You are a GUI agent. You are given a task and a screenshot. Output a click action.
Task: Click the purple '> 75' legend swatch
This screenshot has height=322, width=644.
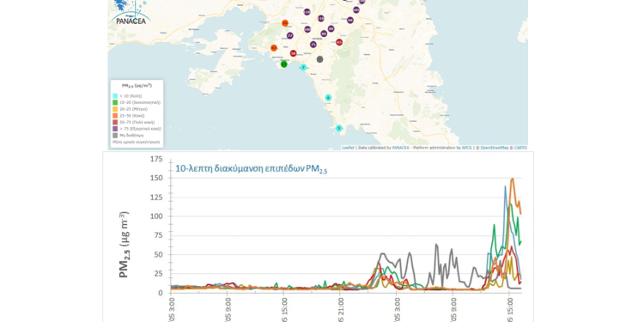click(x=115, y=129)
